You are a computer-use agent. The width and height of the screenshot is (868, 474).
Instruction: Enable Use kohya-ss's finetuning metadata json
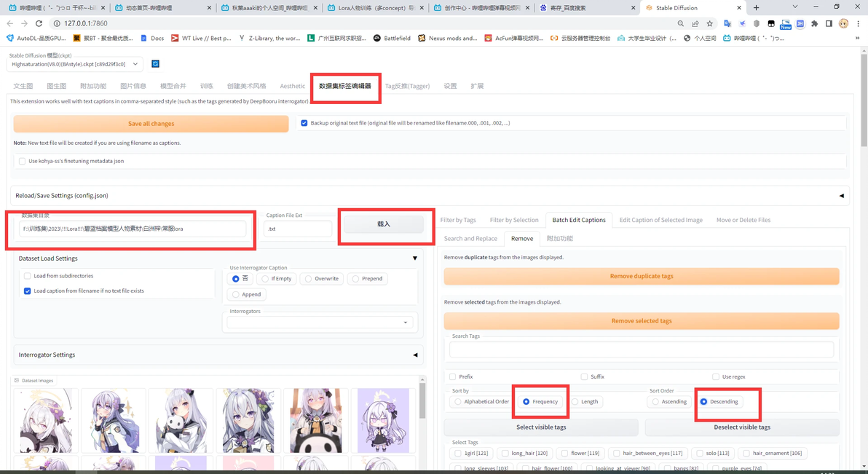(22, 161)
